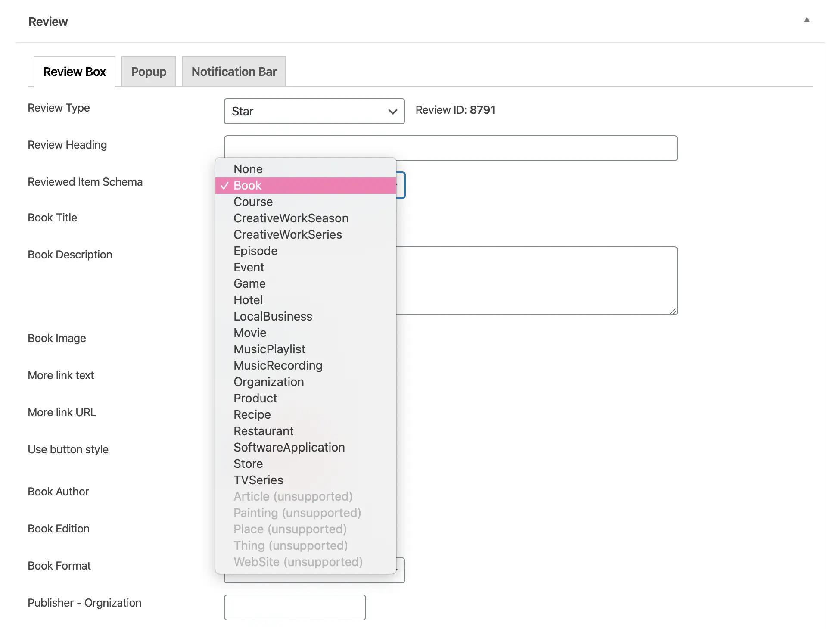Choose SoftwareApplication schema option

(x=305, y=447)
